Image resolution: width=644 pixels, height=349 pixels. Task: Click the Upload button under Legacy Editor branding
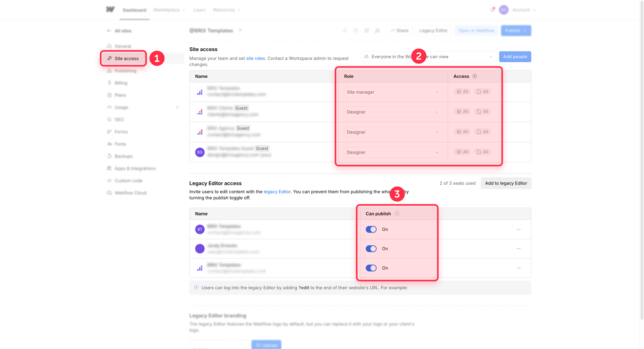tap(266, 345)
